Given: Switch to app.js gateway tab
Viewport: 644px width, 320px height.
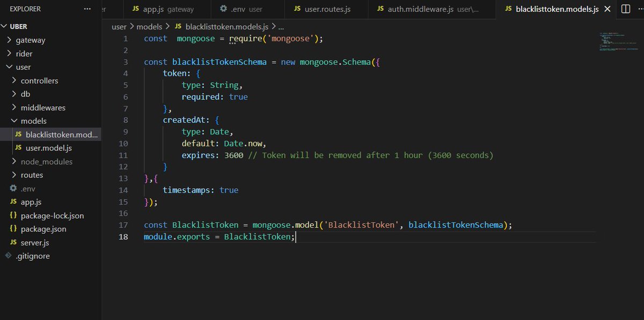Looking at the screenshot, I should [x=166, y=9].
